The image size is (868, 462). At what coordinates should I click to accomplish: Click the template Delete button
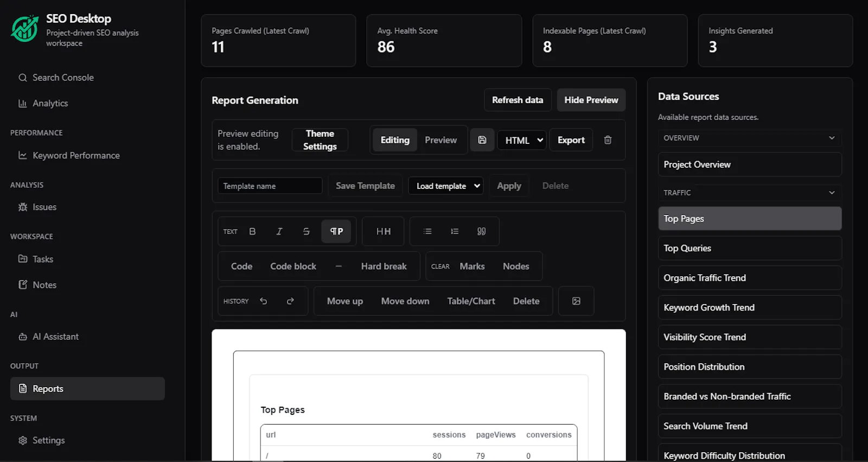click(556, 186)
